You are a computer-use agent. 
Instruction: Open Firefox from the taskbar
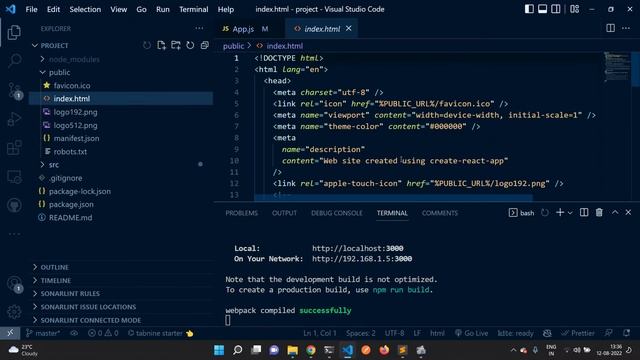tap(384, 350)
